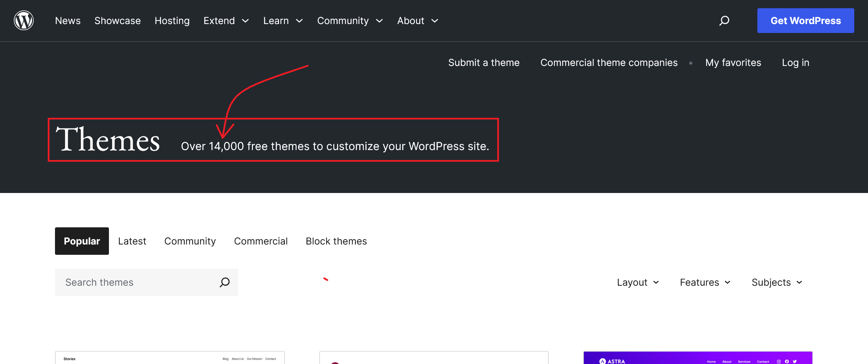868x364 pixels.
Task: Expand the Subjects filter dropdown
Action: (777, 282)
